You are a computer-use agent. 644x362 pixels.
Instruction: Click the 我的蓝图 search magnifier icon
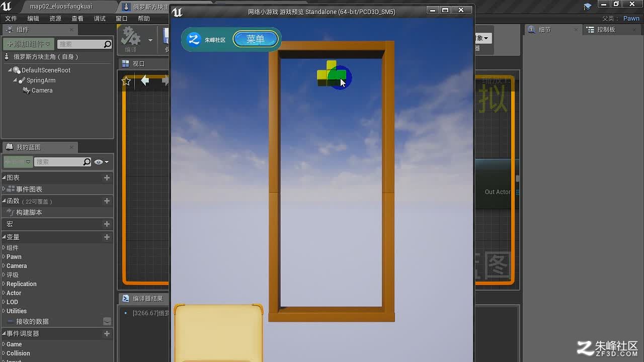[x=87, y=162]
